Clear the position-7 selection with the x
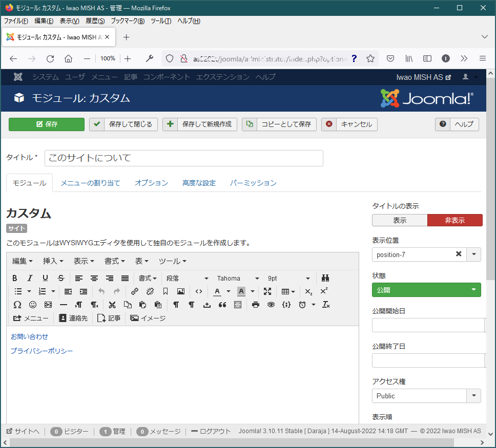 (x=459, y=254)
